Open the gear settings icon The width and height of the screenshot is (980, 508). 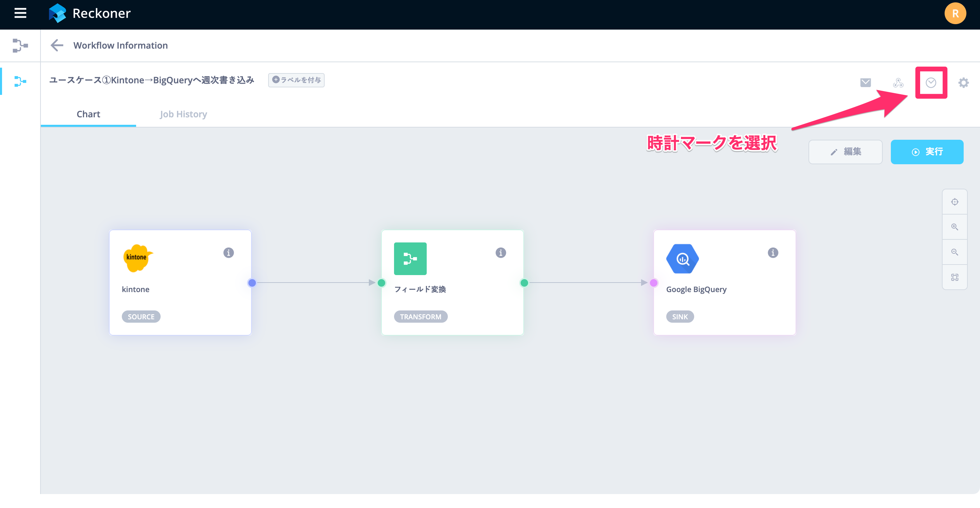click(963, 83)
